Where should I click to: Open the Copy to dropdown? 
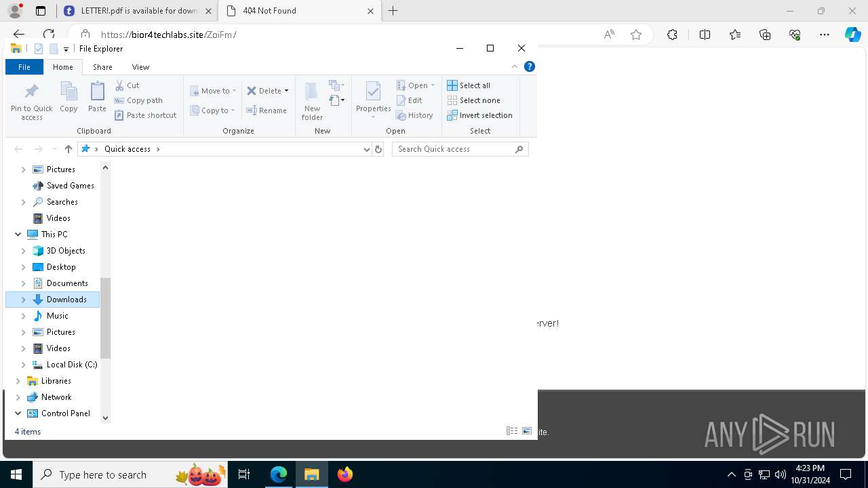click(x=213, y=110)
